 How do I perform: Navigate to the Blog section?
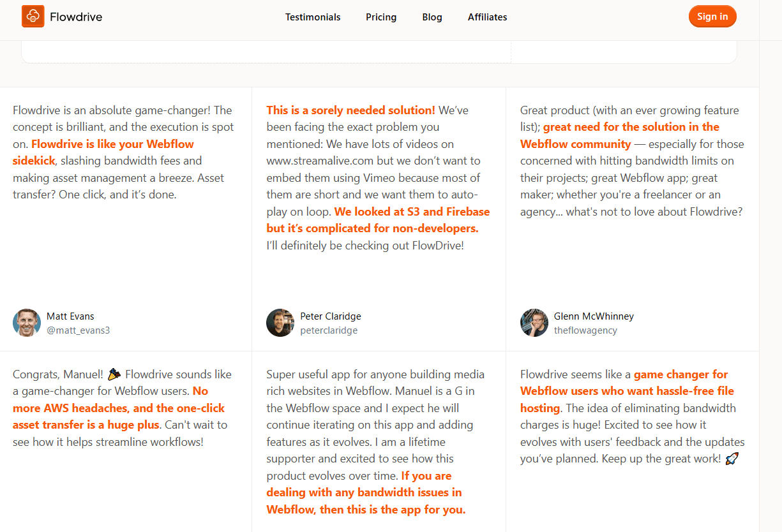(432, 17)
